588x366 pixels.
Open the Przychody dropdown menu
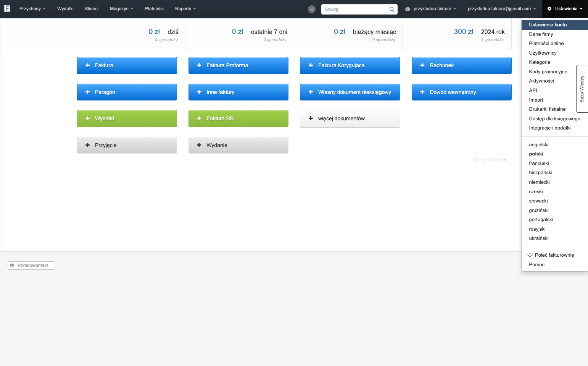[32, 9]
